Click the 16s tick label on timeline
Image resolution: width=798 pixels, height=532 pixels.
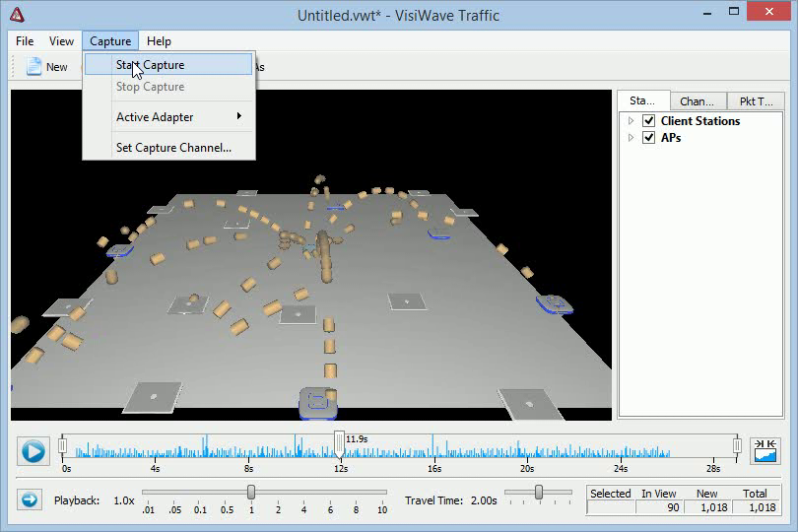coord(434,468)
